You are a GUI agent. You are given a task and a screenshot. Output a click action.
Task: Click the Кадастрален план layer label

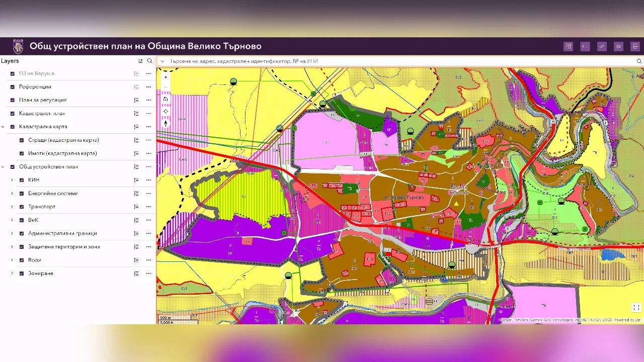(x=42, y=114)
